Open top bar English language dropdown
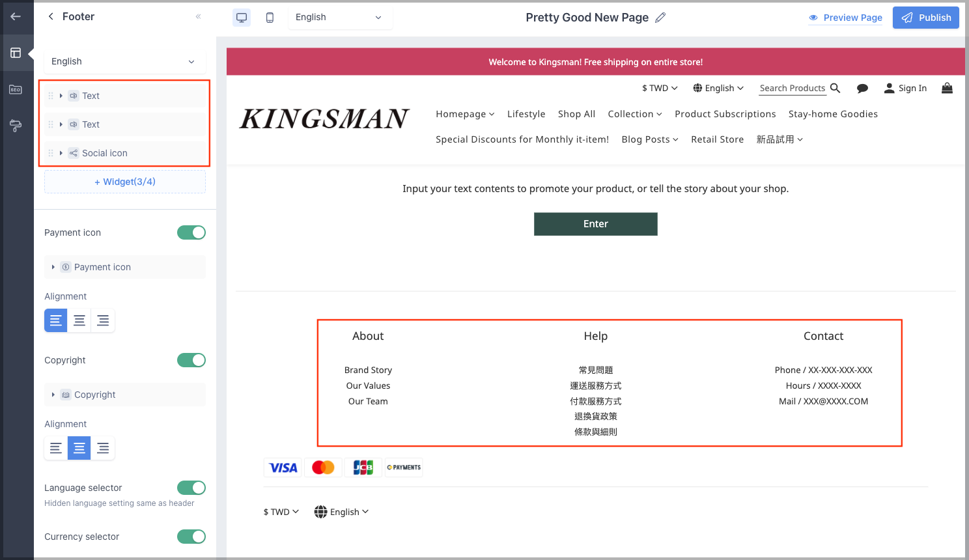This screenshot has height=560, width=969. click(340, 18)
